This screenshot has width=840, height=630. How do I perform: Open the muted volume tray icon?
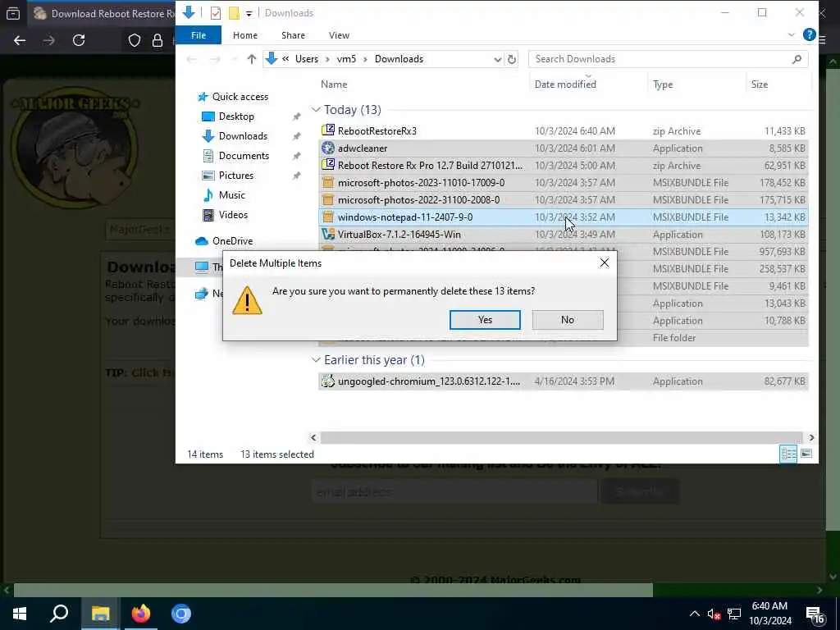pyautogui.click(x=714, y=614)
